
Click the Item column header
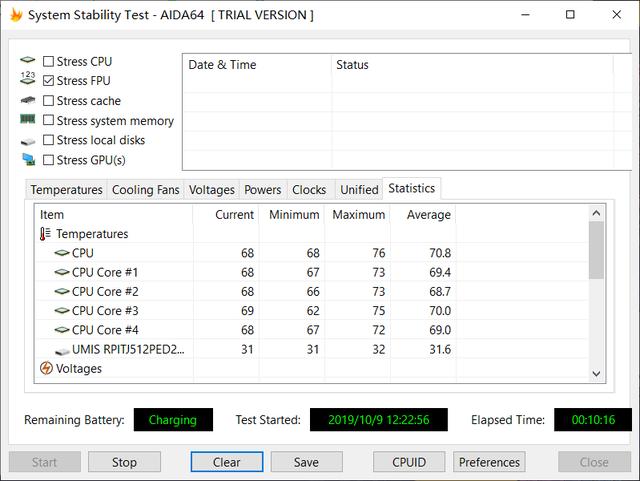[x=114, y=215]
